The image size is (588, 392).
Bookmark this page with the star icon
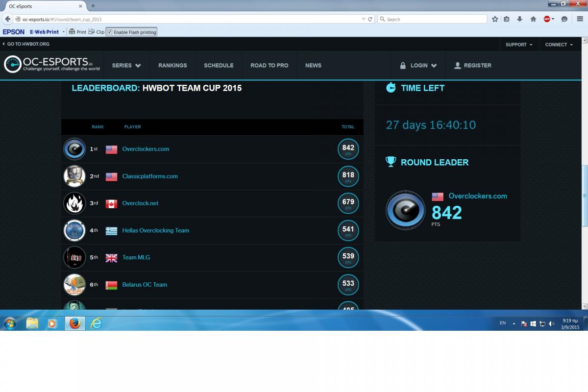(495, 19)
